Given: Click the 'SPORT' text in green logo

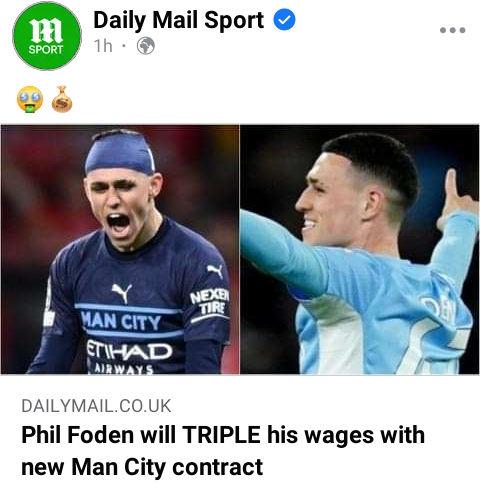Looking at the screenshot, I should pyautogui.click(x=46, y=50).
